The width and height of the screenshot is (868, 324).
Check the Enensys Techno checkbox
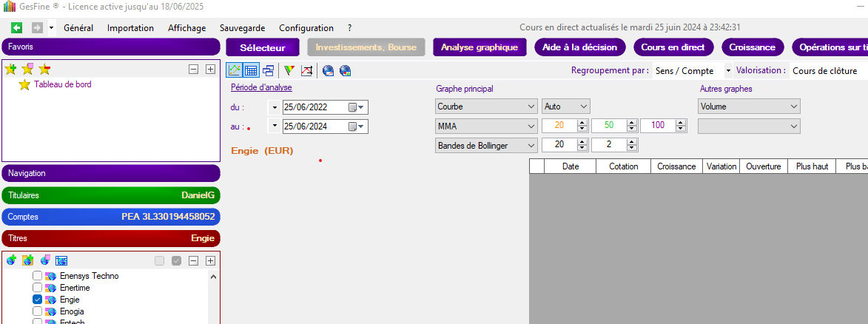(x=37, y=276)
